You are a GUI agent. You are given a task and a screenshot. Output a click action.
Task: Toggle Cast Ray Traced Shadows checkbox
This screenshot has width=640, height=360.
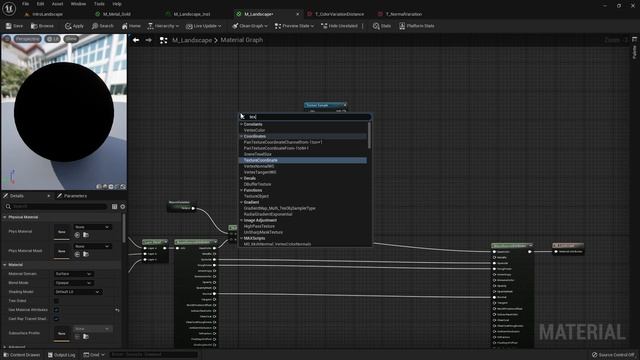pyautogui.click(x=56, y=319)
